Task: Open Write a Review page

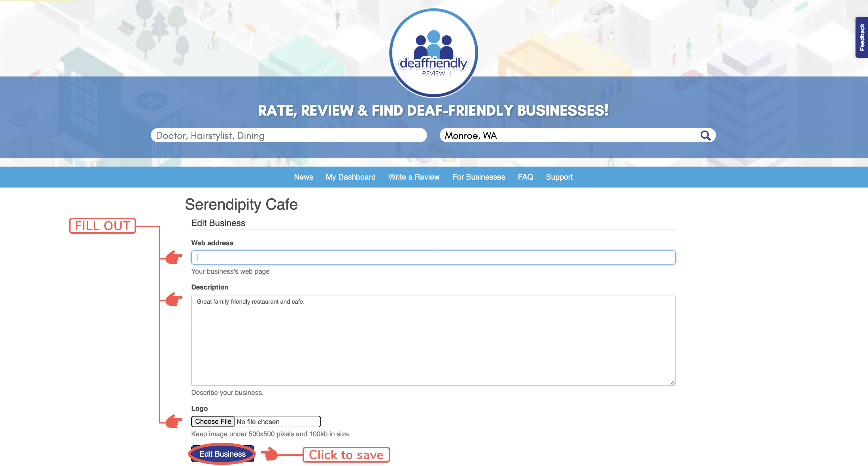Action: tap(414, 177)
